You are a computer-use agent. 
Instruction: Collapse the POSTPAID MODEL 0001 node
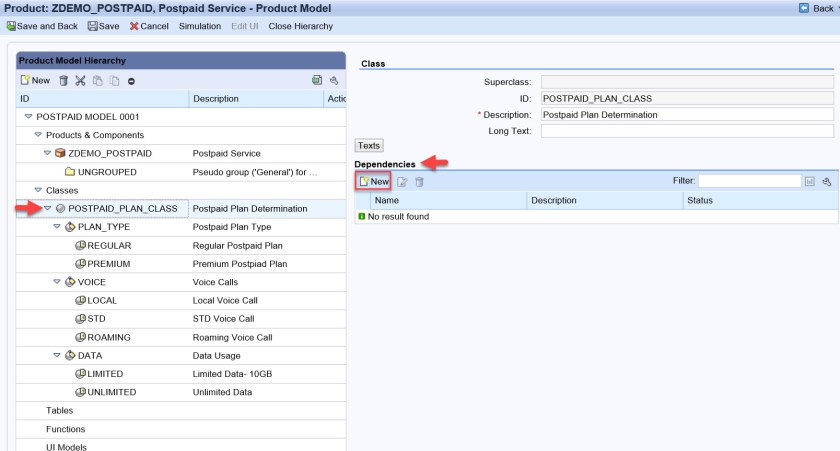coord(28,116)
